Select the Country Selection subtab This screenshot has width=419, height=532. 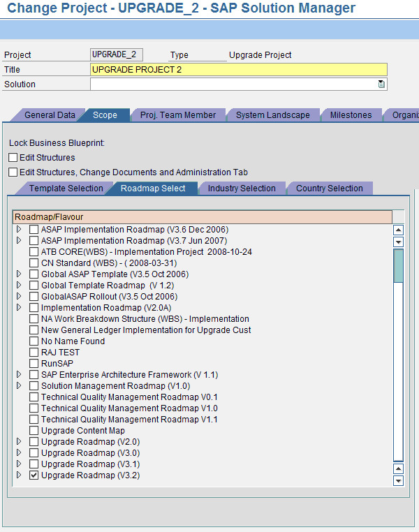click(x=329, y=189)
